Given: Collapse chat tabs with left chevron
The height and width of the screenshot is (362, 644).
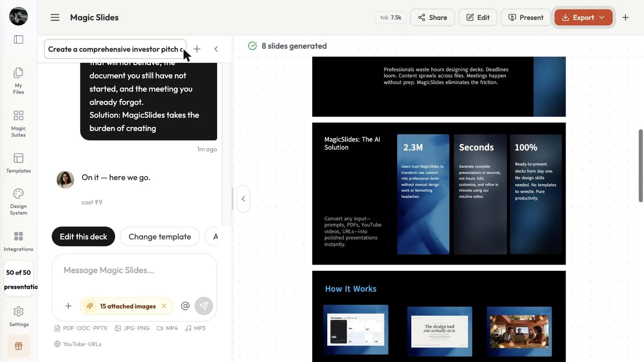Looking at the screenshot, I should [x=216, y=49].
